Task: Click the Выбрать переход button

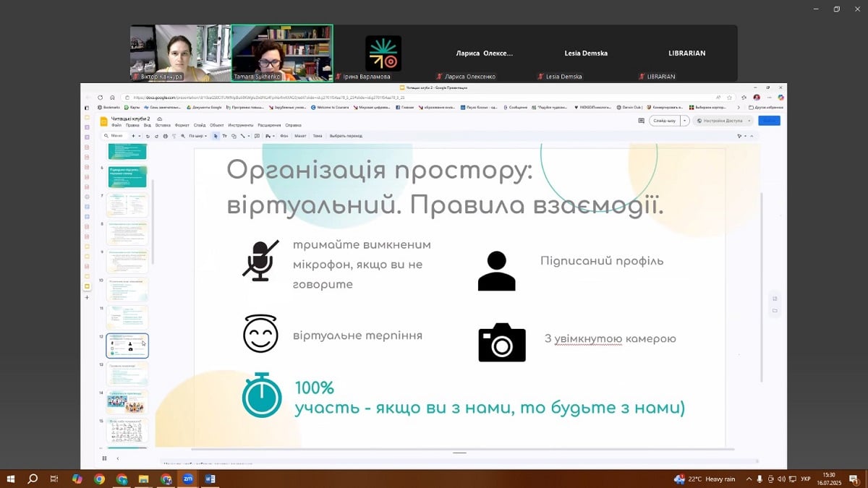Action: [x=346, y=136]
